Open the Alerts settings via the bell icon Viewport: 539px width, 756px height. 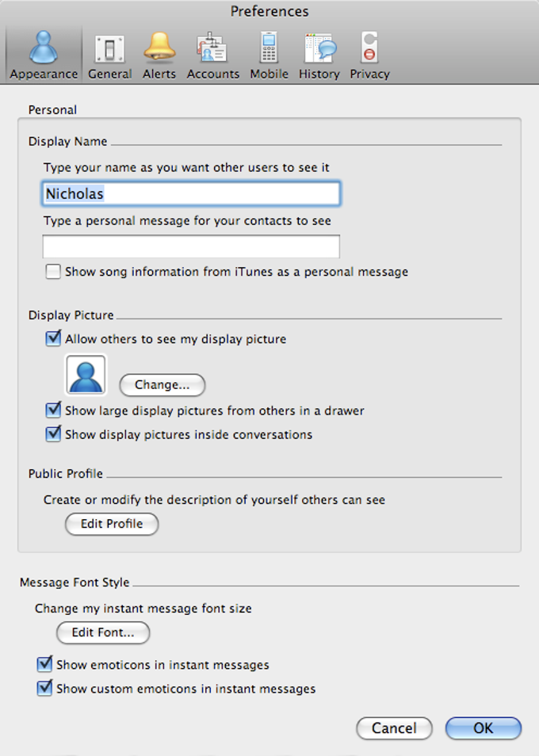pos(159,52)
